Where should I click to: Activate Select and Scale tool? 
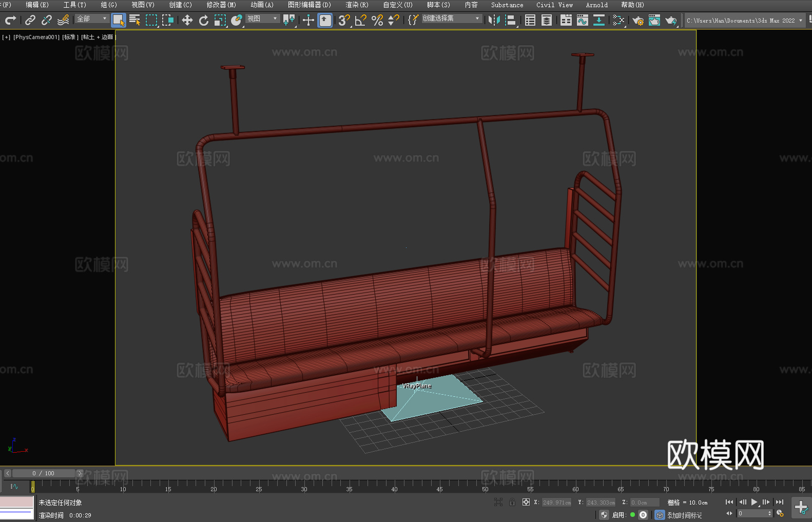click(x=220, y=20)
